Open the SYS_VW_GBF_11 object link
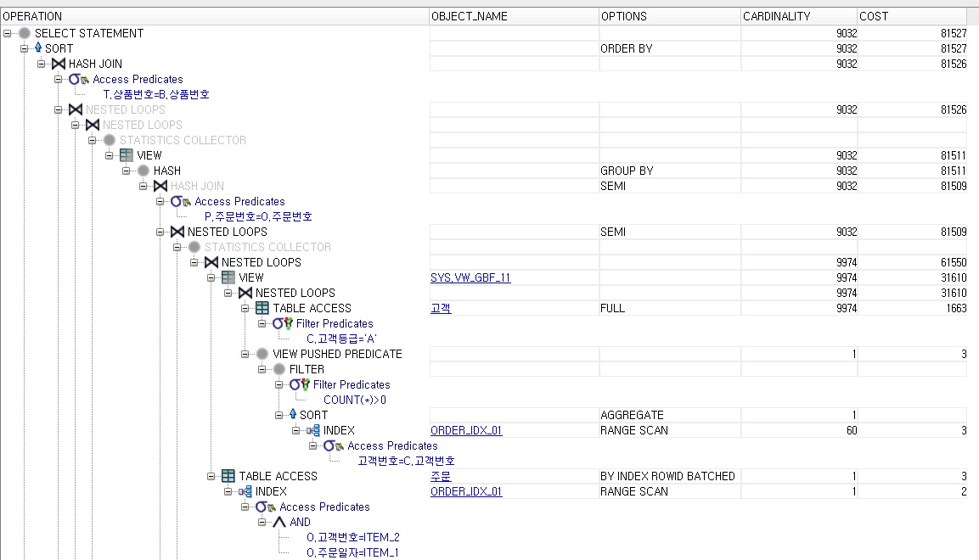Image resolution: width=979 pixels, height=560 pixels. pyautogui.click(x=470, y=277)
